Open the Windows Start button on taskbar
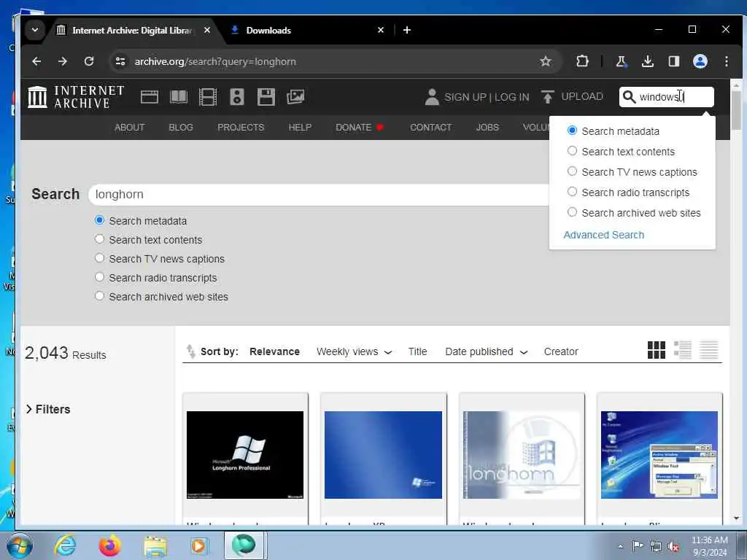 pos(20,545)
